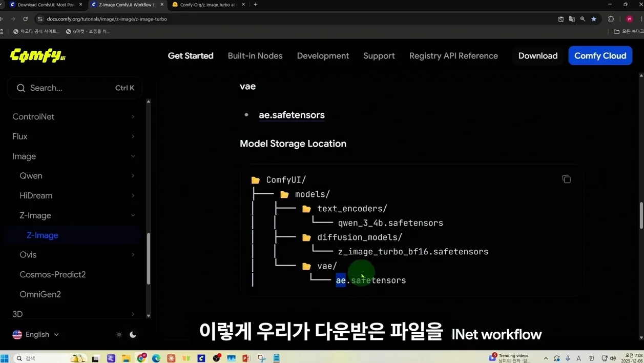The image size is (644, 363).
Task: Open the Chrome profile avatar
Action: [x=629, y=19]
